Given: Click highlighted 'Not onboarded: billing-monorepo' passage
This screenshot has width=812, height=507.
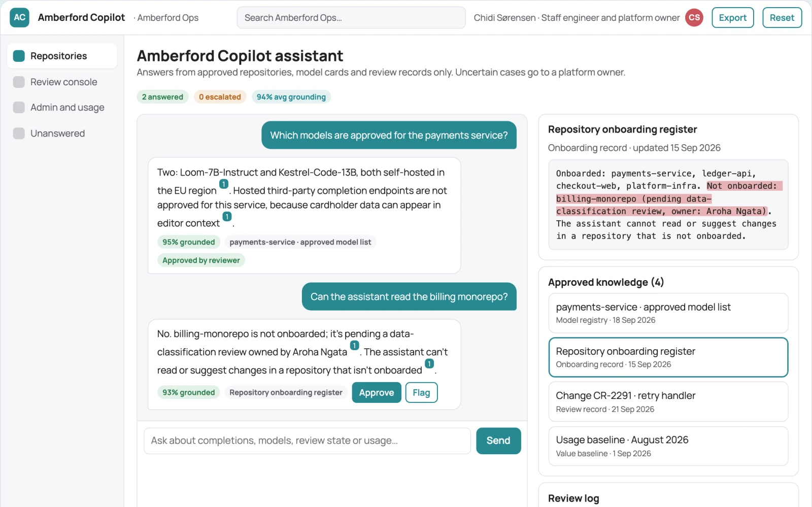Looking at the screenshot, I should [x=669, y=198].
